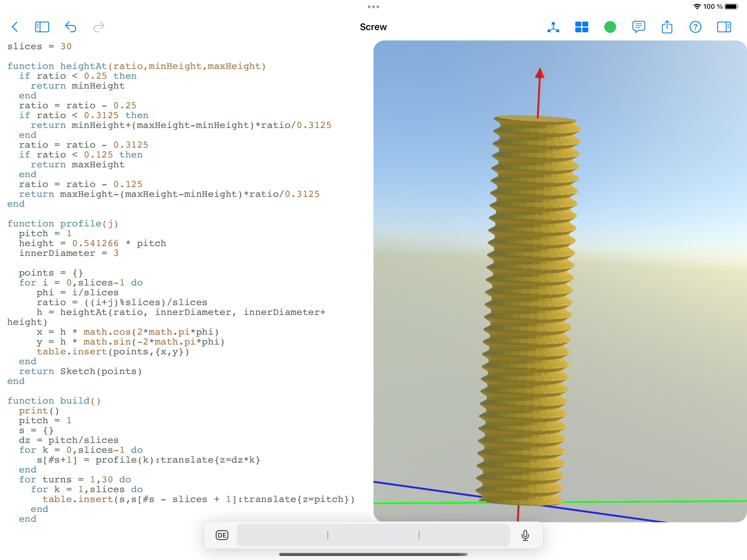Open the help question mark icon
The width and height of the screenshot is (747, 560).
coord(695,27)
